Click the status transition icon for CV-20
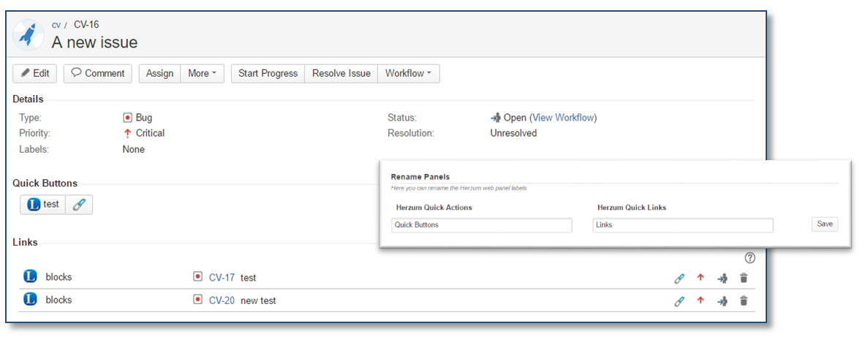 (x=722, y=300)
